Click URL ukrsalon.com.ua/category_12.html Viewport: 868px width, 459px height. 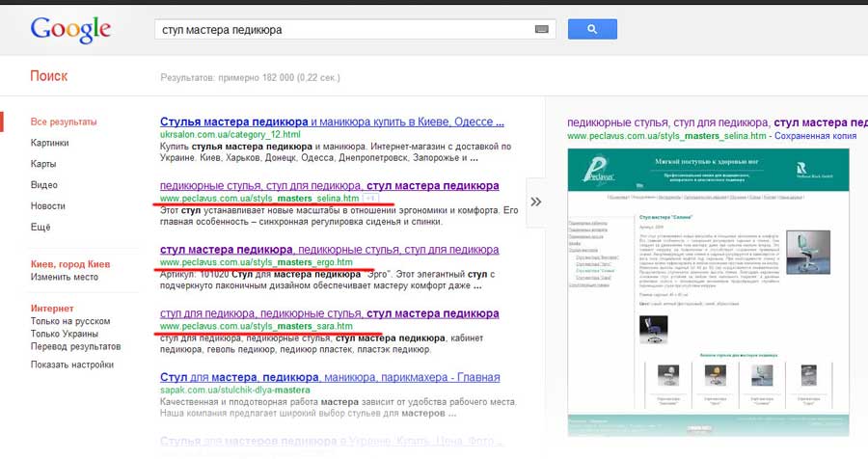tap(231, 135)
